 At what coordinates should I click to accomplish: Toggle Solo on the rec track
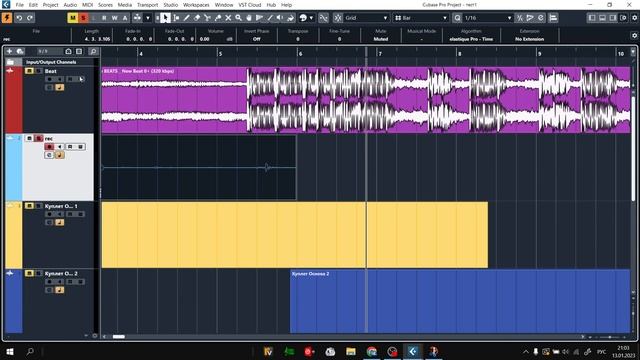pos(39,138)
